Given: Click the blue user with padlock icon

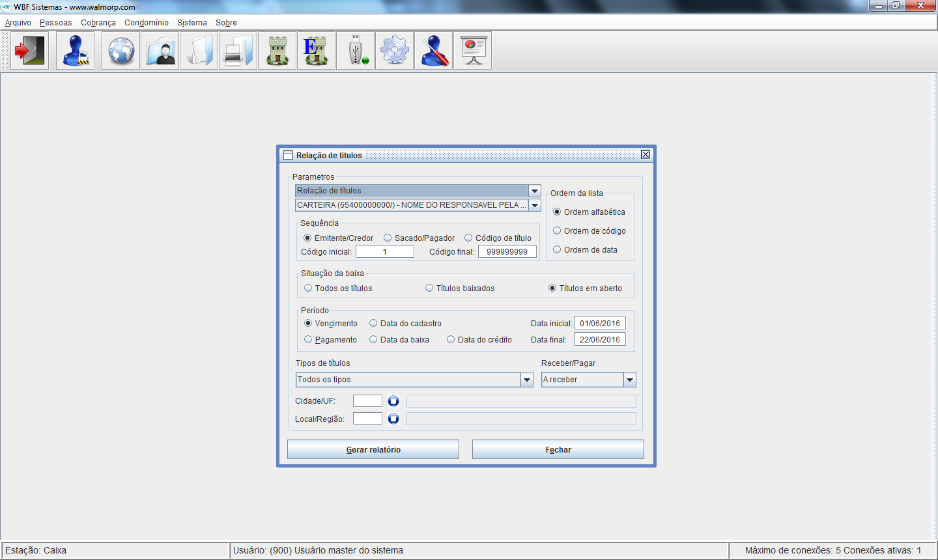Looking at the screenshot, I should (x=76, y=51).
